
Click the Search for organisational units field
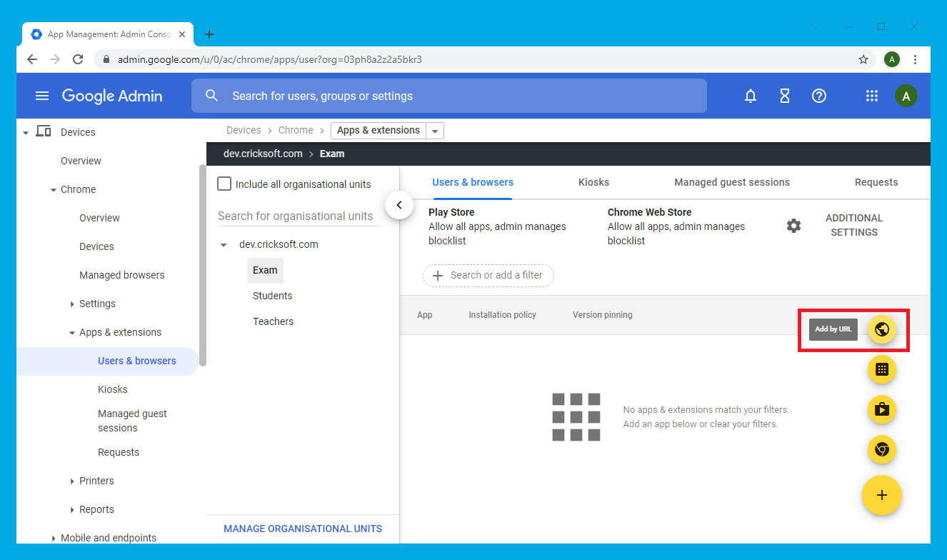tap(299, 216)
